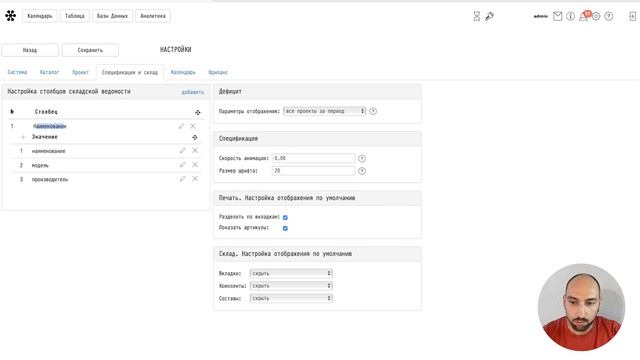The width and height of the screenshot is (640, 360).
Task: Switch to the Каталог tab
Action: [x=49, y=72]
